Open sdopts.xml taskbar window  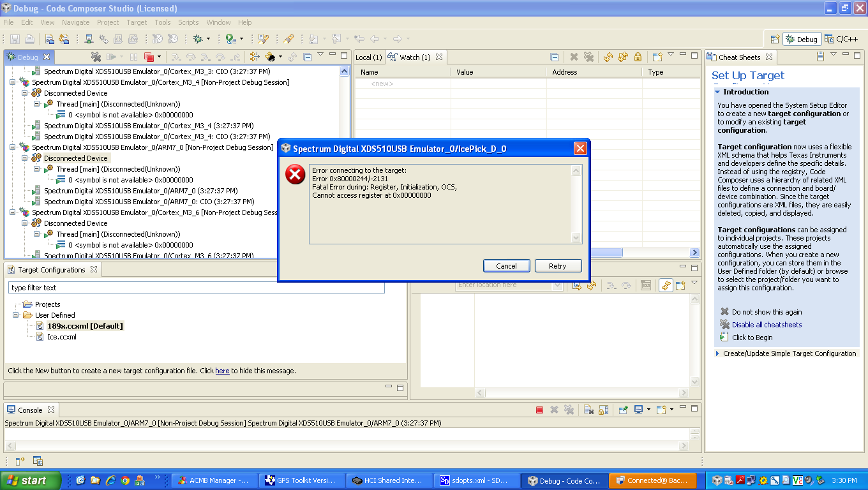pos(475,480)
